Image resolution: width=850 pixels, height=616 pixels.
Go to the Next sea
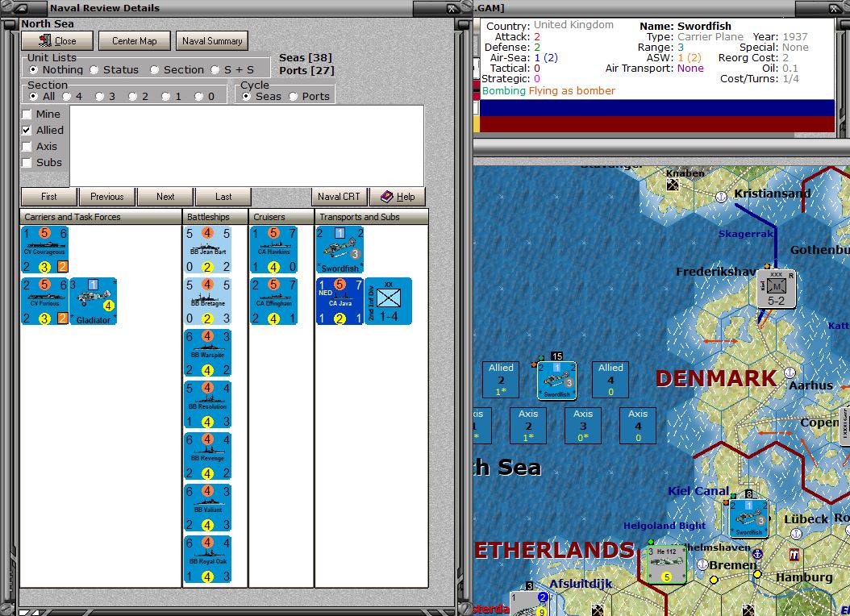pyautogui.click(x=165, y=197)
